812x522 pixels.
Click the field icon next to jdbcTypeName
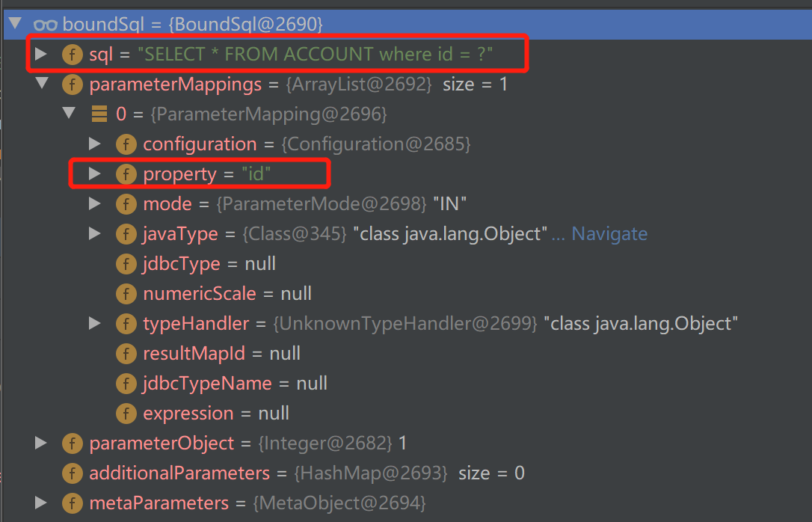pos(126,384)
